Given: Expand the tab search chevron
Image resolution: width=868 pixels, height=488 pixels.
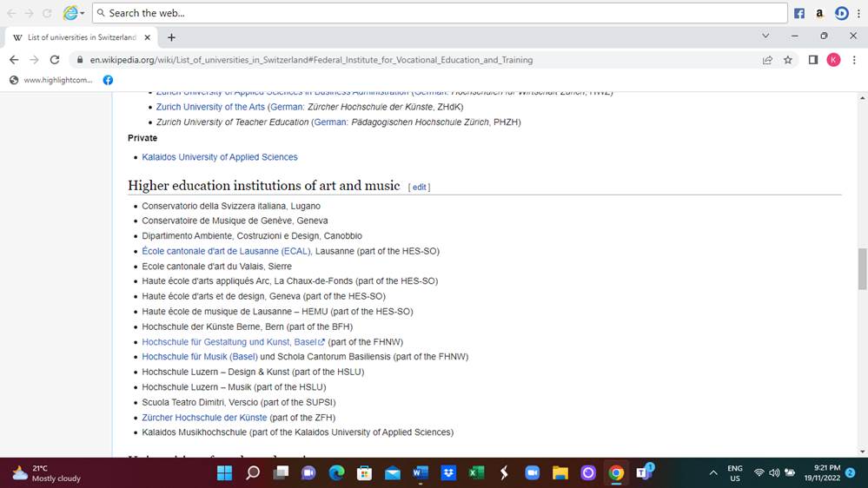Looking at the screenshot, I should tap(765, 36).
